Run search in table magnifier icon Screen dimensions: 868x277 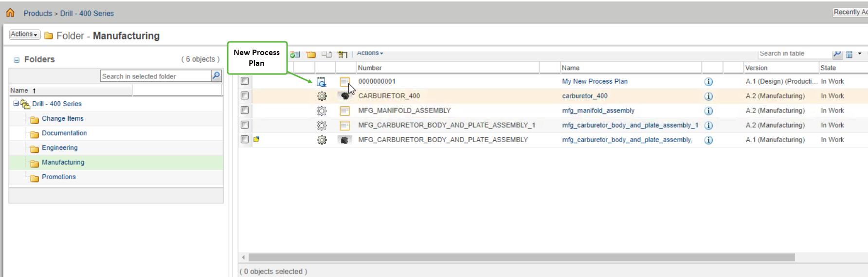point(837,54)
